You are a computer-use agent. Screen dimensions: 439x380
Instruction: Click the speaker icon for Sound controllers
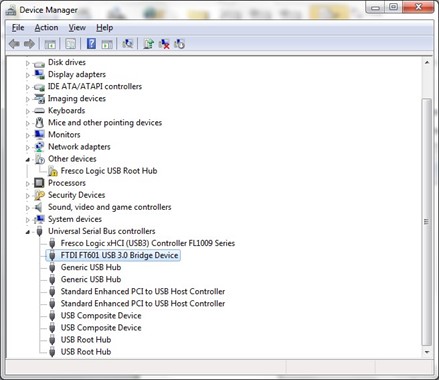coord(39,207)
